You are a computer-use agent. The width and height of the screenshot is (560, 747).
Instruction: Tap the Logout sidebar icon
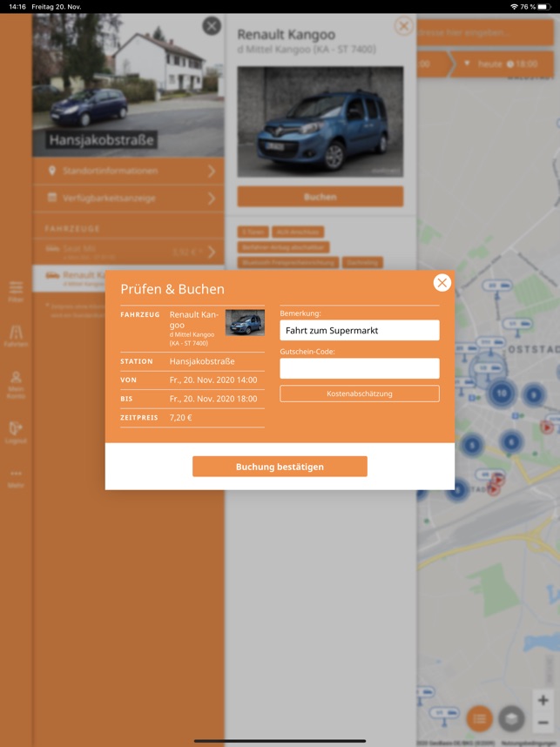coord(16,432)
